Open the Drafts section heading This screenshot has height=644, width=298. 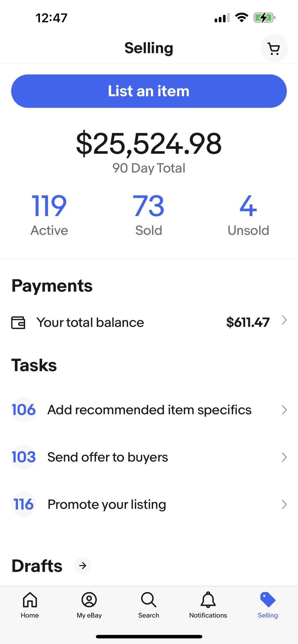pos(37,566)
